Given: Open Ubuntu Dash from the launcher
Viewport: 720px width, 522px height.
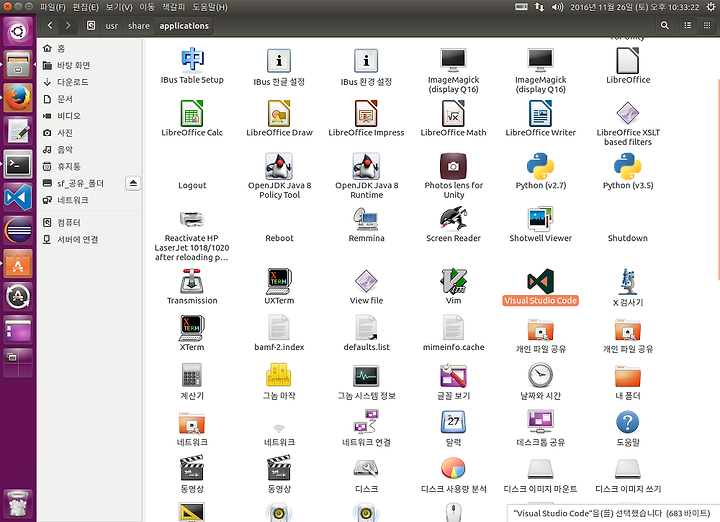Looking at the screenshot, I should point(18,31).
